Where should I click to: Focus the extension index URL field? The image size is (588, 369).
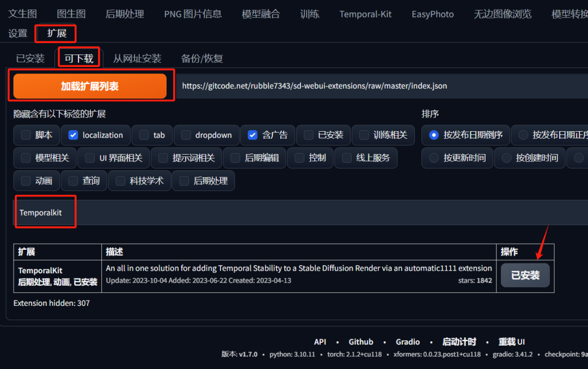(x=382, y=86)
